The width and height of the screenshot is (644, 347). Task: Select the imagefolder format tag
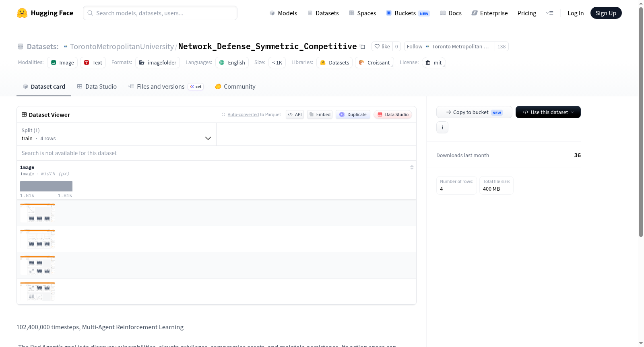157,62
